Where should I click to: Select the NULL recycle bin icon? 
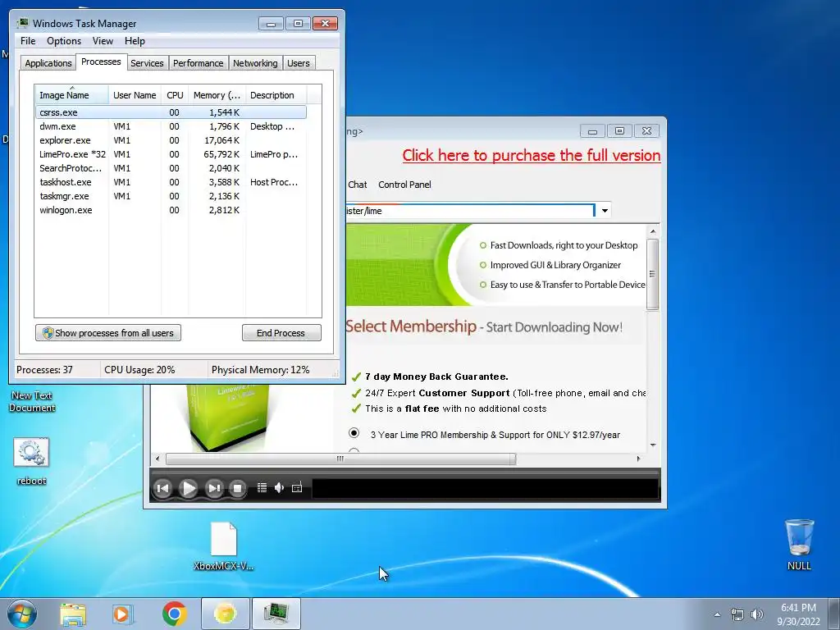[x=799, y=545]
